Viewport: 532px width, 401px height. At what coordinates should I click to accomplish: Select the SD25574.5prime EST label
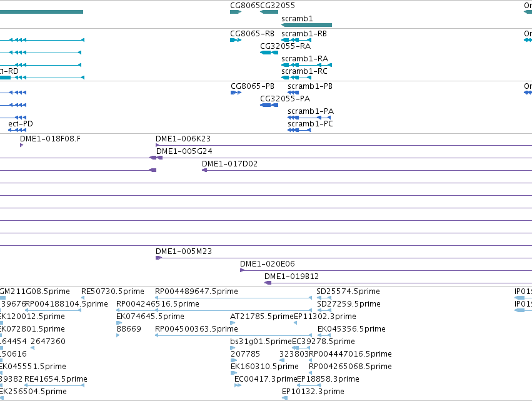tap(348, 292)
